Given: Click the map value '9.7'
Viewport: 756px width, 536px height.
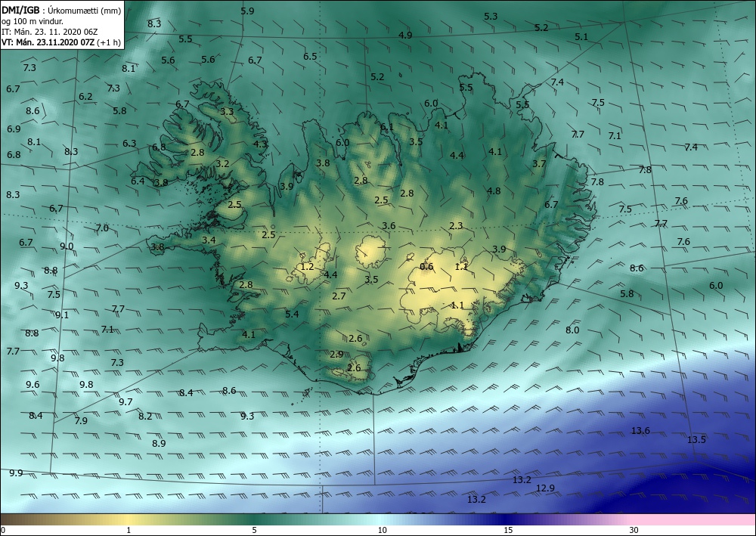Looking at the screenshot, I should (x=125, y=401).
